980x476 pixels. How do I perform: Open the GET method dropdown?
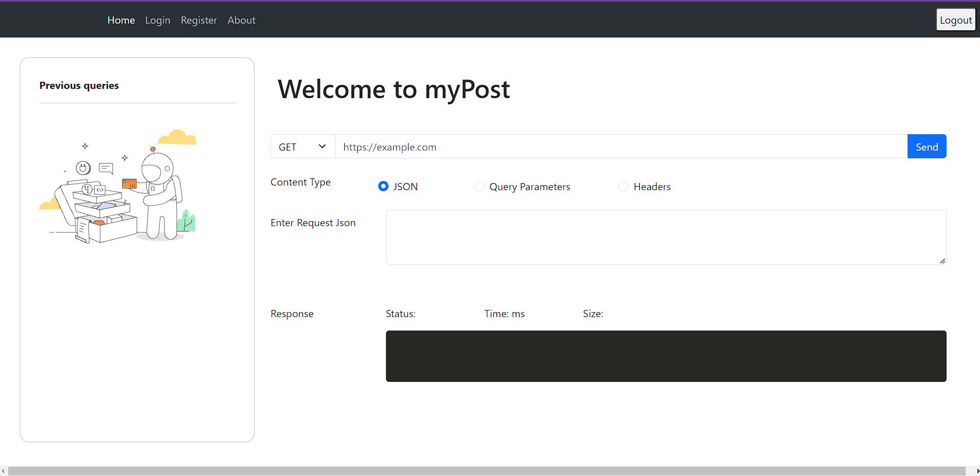point(302,147)
